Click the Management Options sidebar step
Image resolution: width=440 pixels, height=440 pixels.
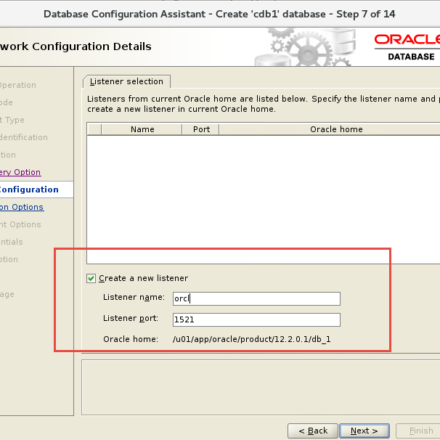pos(20,224)
